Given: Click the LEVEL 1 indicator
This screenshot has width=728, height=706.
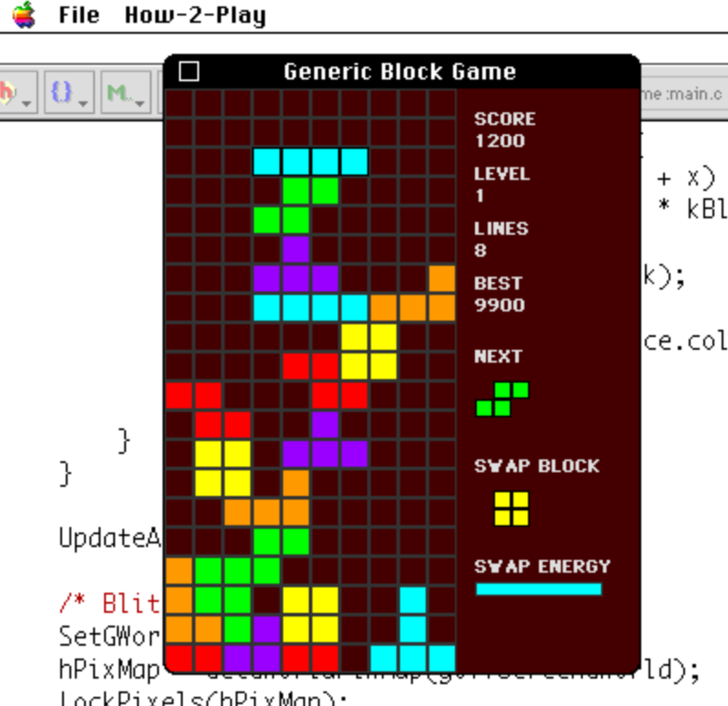Looking at the screenshot, I should pyautogui.click(x=501, y=184).
